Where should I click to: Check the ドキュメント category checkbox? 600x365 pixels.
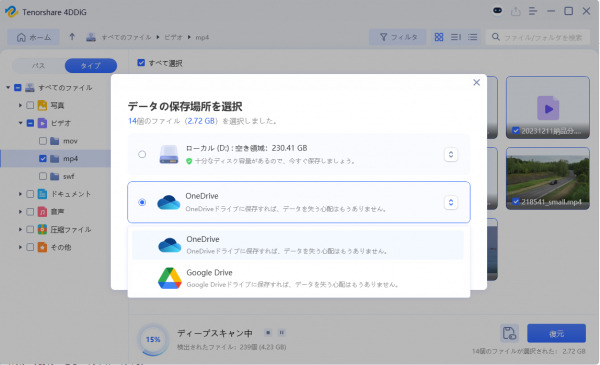[x=30, y=194]
